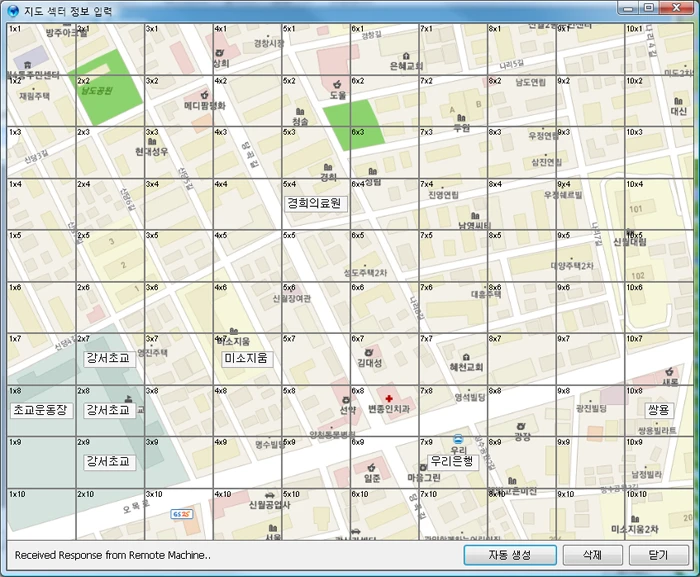
Task: Click the GS25 store icon
Action: [x=181, y=514]
